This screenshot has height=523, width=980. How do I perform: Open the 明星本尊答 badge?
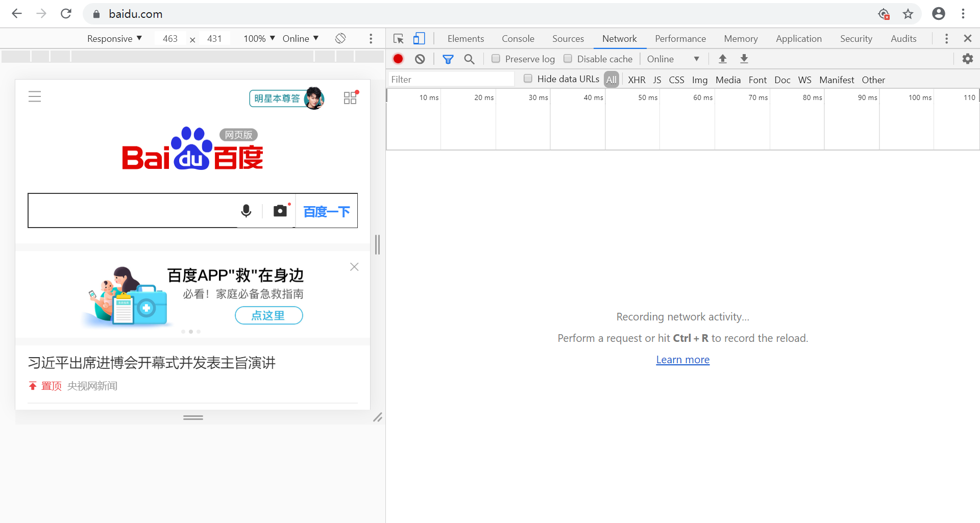coord(286,98)
